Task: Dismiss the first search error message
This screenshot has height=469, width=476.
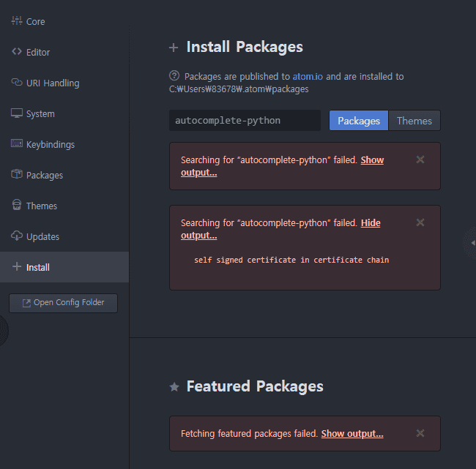Action: tap(420, 160)
